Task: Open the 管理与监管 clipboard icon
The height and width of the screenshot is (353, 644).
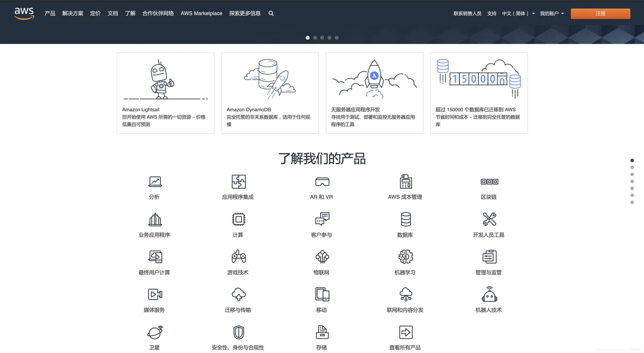Action: 489,257
